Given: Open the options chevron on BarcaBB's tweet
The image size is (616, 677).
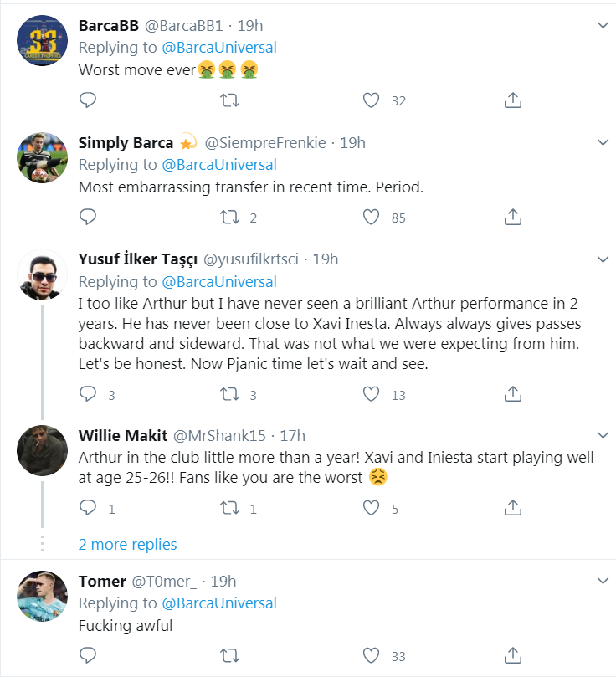Looking at the screenshot, I should (x=603, y=25).
